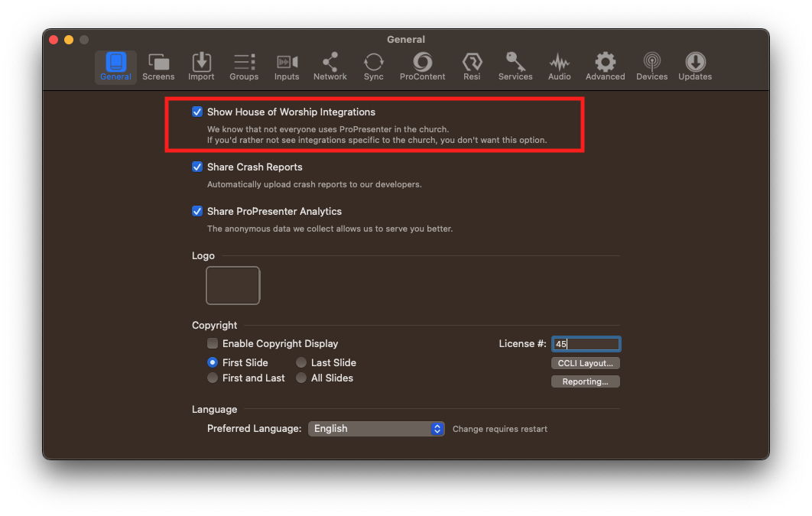Choose First and Last radio option
This screenshot has height=516, width=812.
(213, 378)
